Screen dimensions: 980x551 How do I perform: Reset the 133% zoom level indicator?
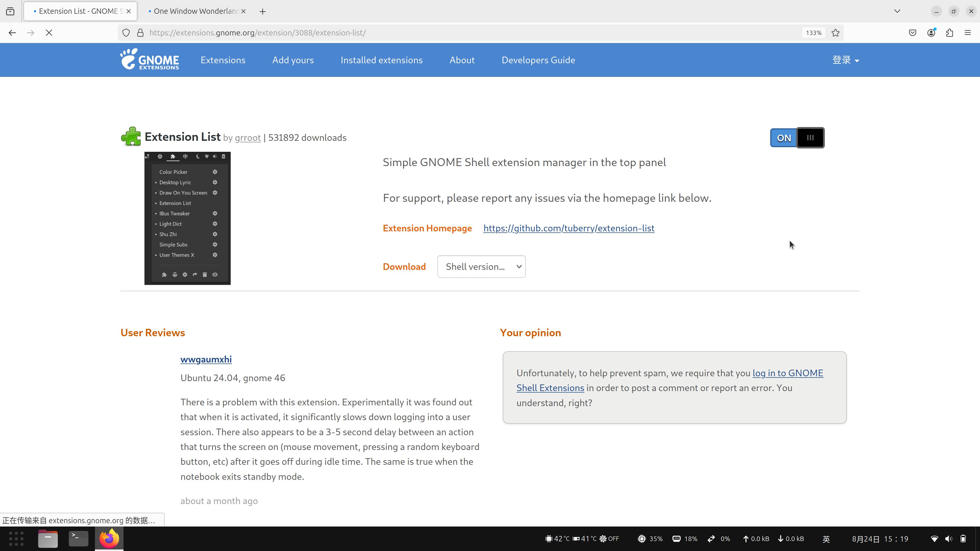(x=813, y=33)
